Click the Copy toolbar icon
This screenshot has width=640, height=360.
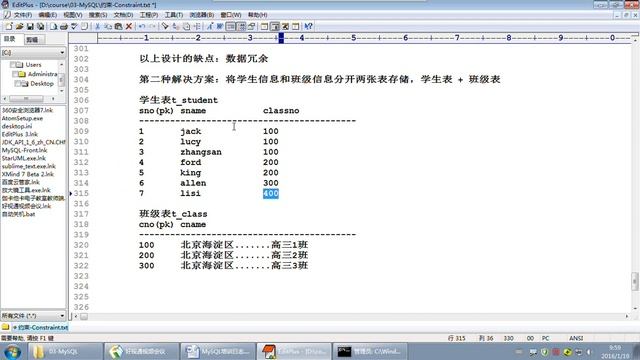(x=108, y=27)
